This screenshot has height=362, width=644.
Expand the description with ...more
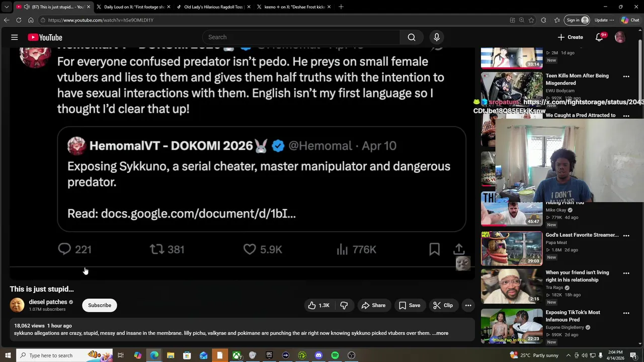(440, 333)
